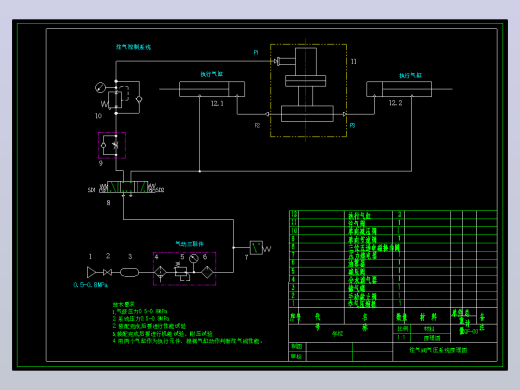Click the quantity "2" in parts list row 12

click(x=399, y=215)
